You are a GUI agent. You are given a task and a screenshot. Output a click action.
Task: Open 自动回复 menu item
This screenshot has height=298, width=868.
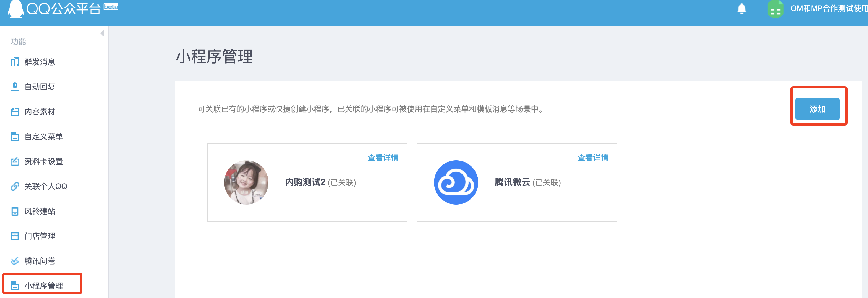click(40, 87)
